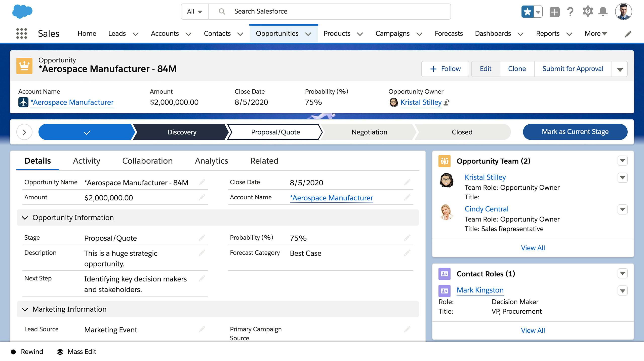
Task: Switch to the Related tab
Action: point(264,161)
